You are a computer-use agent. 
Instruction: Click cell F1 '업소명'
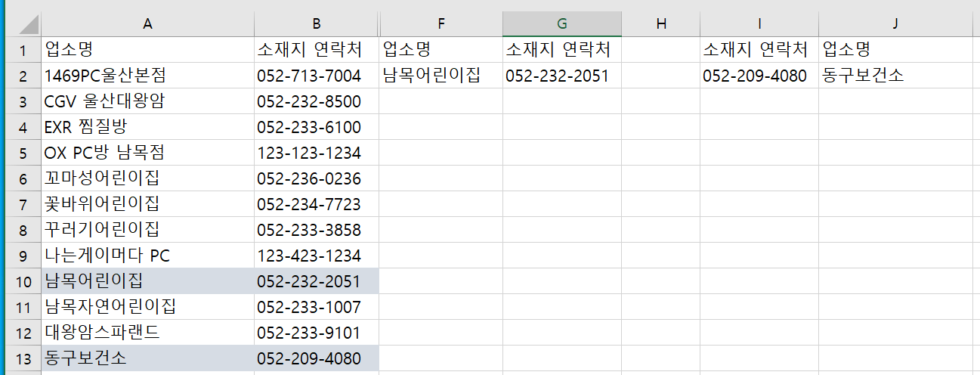441,50
